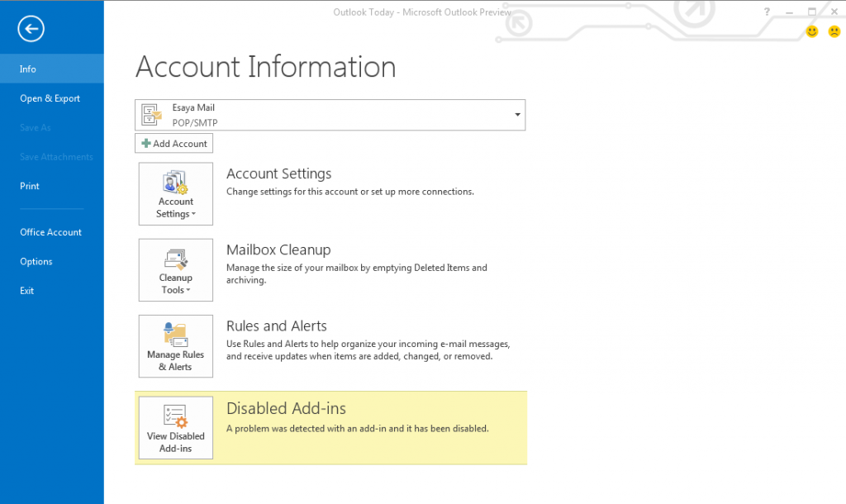Select Print in the sidebar
This screenshot has height=504, width=846.
click(x=52, y=186)
